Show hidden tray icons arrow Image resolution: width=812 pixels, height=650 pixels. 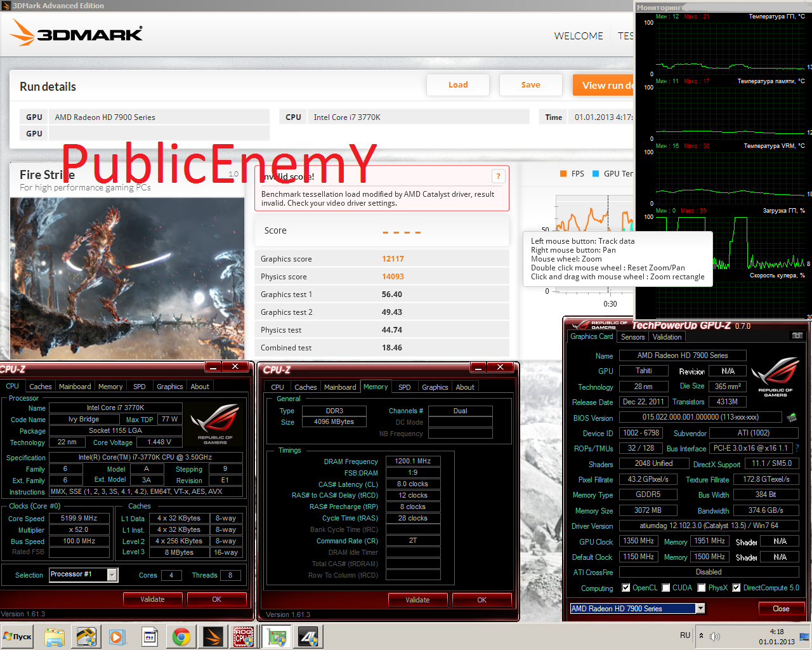pos(701,635)
